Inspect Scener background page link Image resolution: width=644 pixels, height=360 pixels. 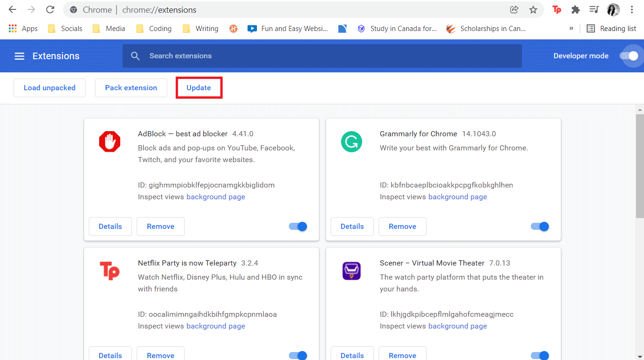click(x=458, y=326)
